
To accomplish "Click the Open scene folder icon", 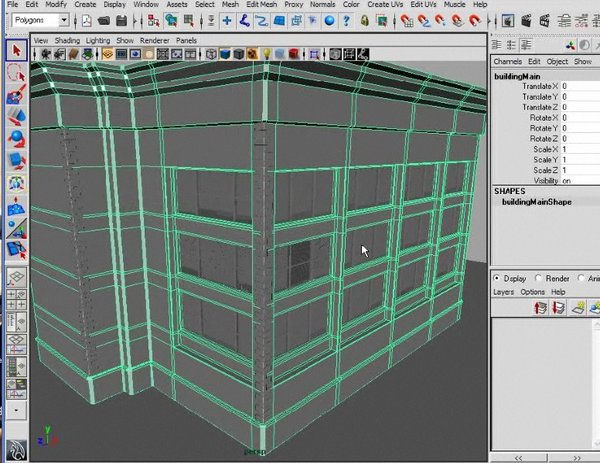I will 106,20.
